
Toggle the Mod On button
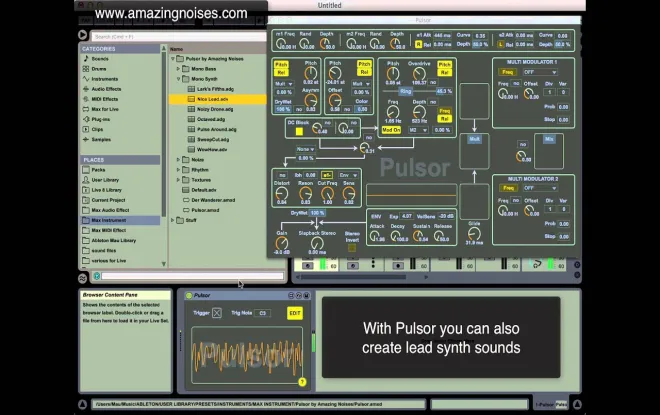tap(391, 130)
